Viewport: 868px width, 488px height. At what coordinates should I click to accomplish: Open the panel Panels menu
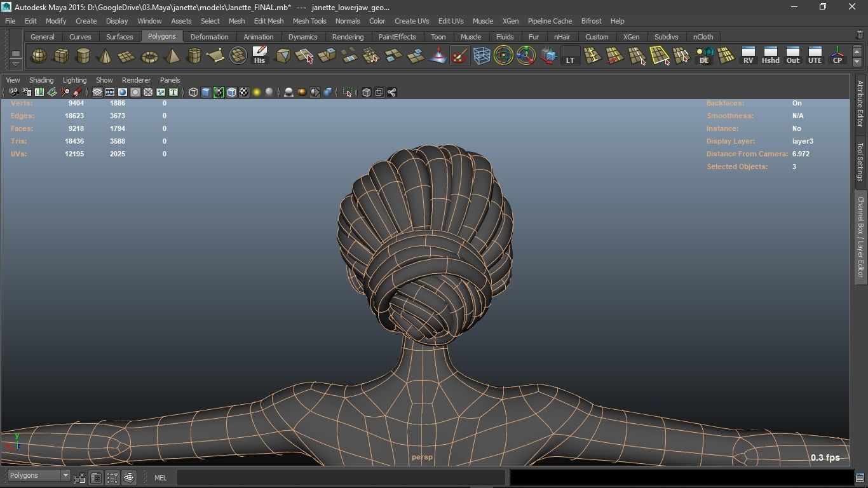pos(170,80)
